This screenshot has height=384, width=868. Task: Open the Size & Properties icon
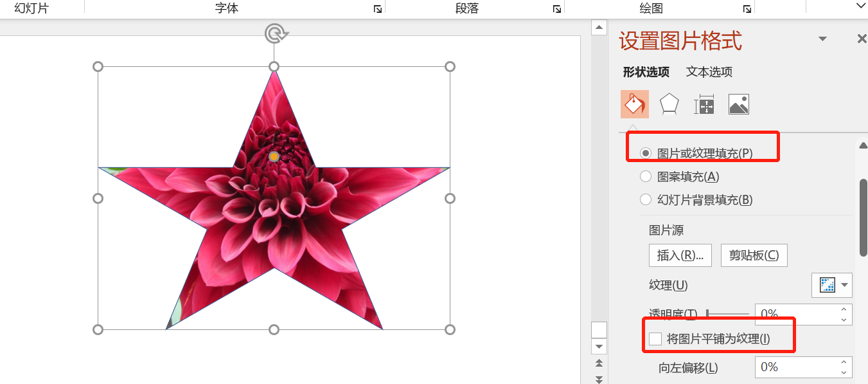point(704,105)
